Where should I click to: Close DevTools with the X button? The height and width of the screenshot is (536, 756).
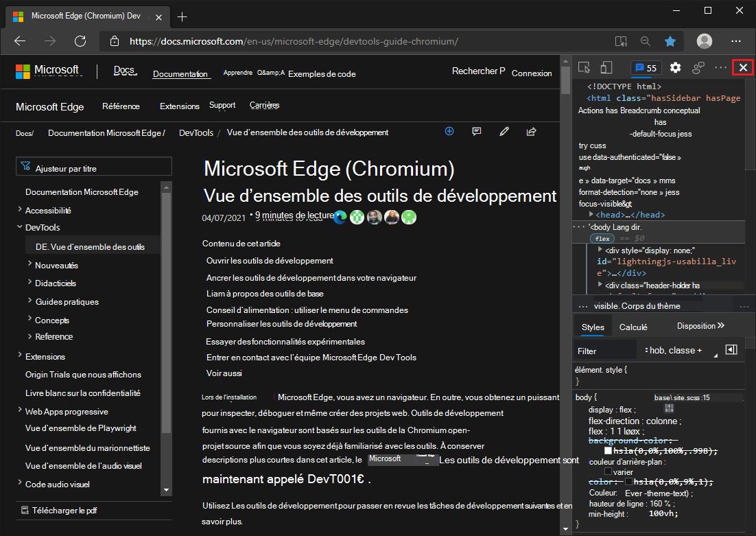(743, 67)
